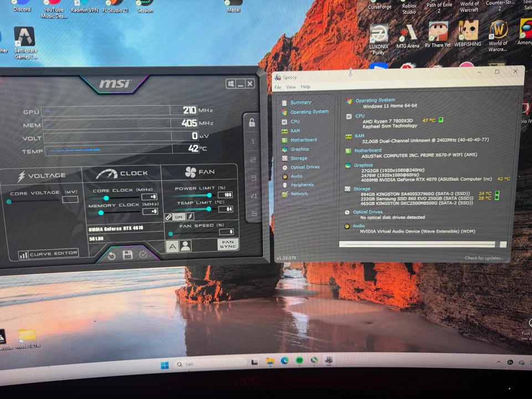Viewport: 532px width, 399px height.
Task: Select Network in Speccy sidebar
Action: tap(299, 194)
